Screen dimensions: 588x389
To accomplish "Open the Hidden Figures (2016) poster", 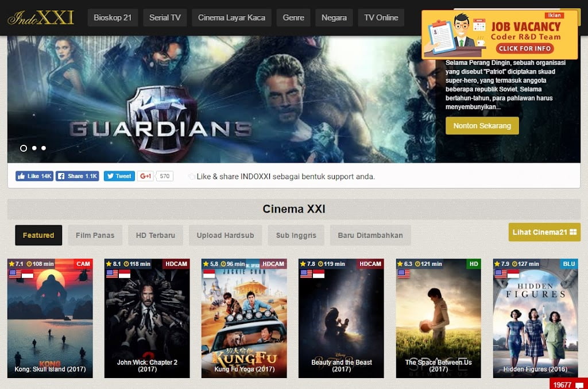I will [535, 318].
